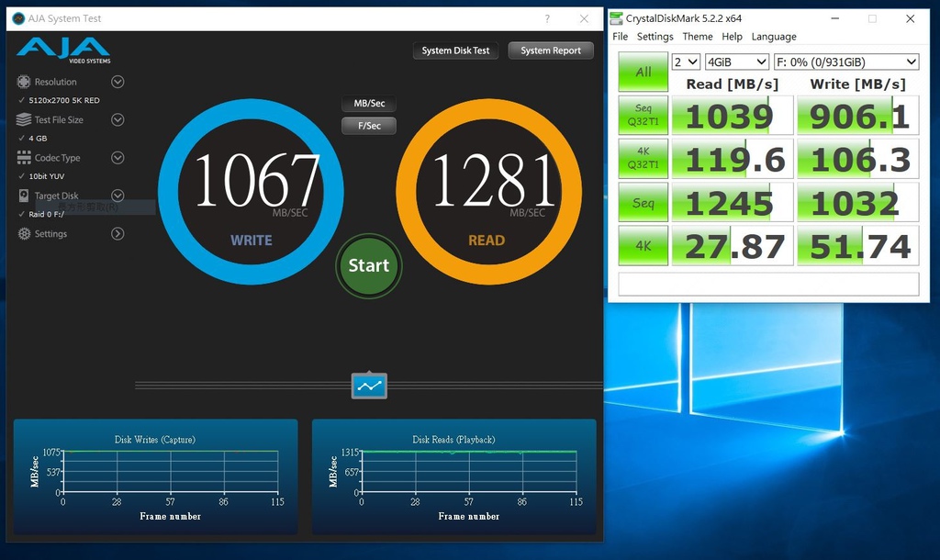Click the green Start button
Viewport: 940px width, 560px height.
(x=369, y=265)
